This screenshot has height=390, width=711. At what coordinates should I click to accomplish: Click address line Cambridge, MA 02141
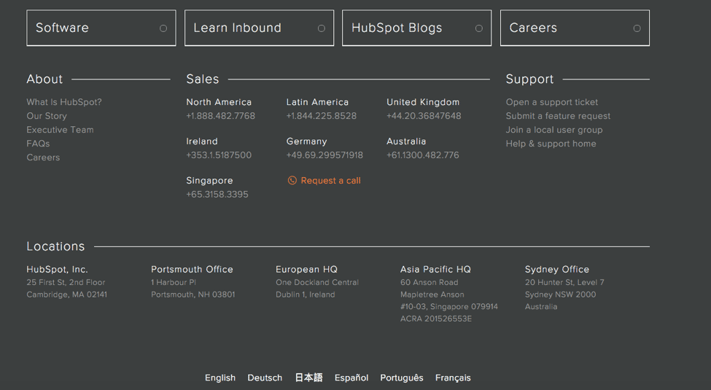[x=67, y=294]
